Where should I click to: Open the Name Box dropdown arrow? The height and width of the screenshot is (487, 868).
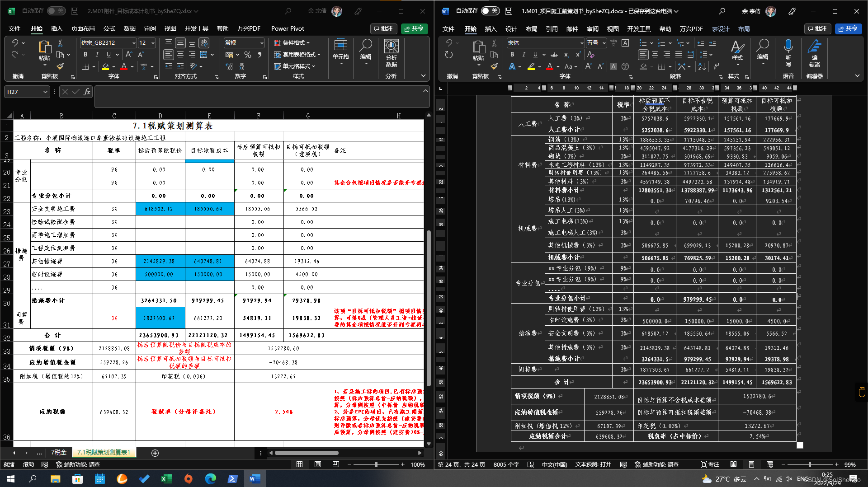click(45, 92)
